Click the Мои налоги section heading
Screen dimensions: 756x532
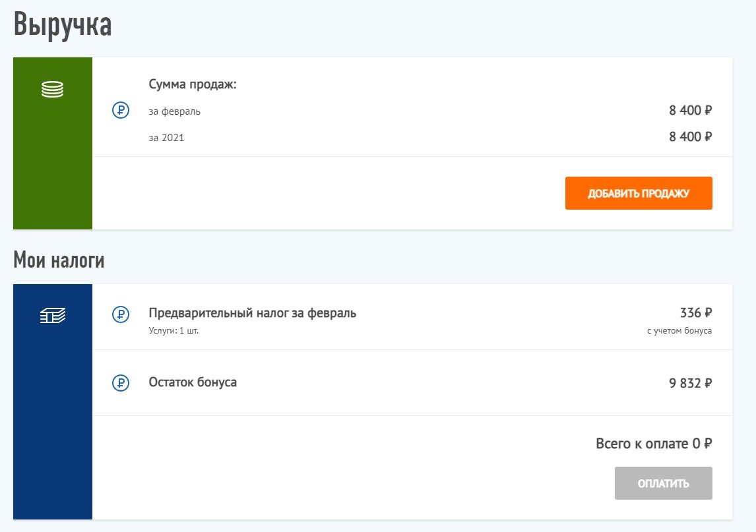(x=59, y=260)
